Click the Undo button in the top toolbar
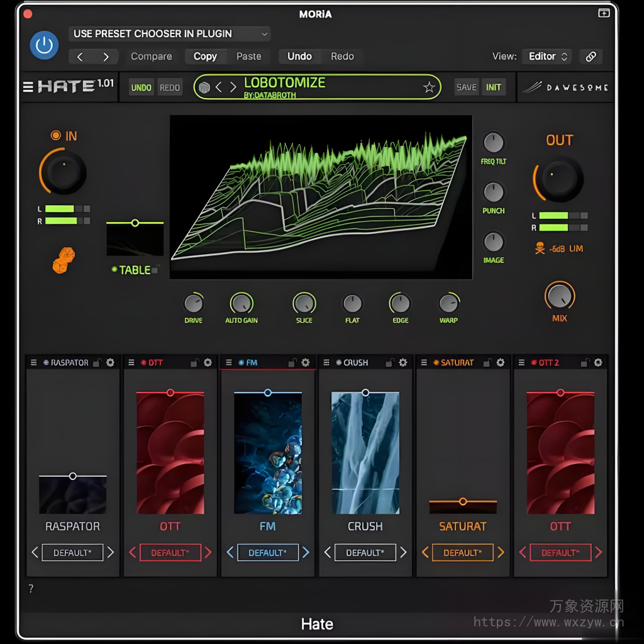The height and width of the screenshot is (644, 644). coord(299,56)
